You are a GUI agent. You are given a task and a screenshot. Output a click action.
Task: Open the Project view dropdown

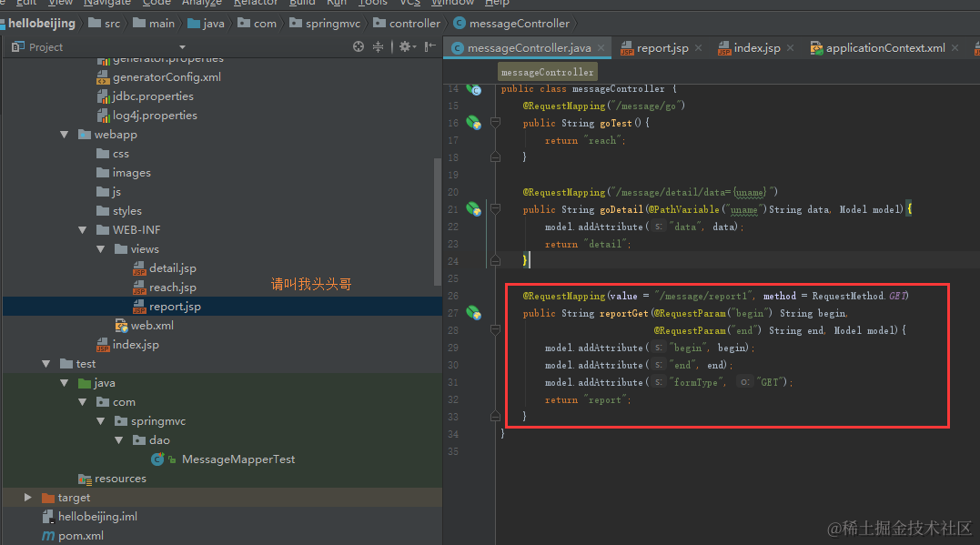(183, 47)
